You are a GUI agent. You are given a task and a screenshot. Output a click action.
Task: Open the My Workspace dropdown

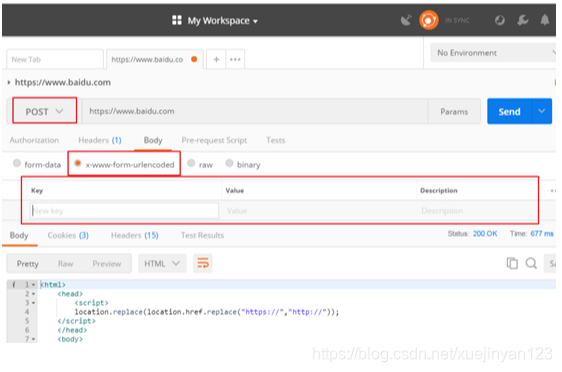tap(223, 21)
